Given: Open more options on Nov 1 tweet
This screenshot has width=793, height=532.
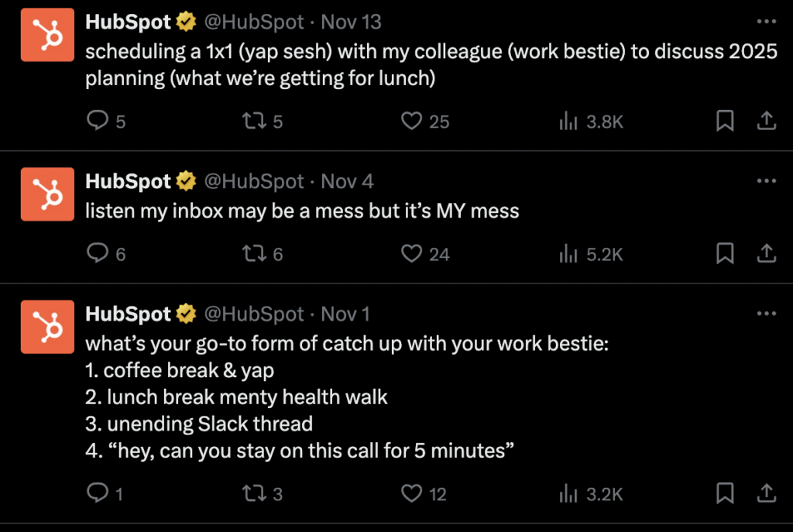Looking at the screenshot, I should [766, 314].
